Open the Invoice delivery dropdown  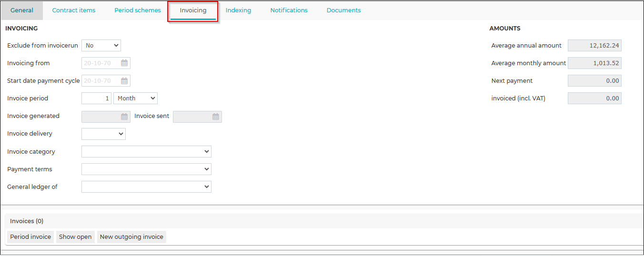pos(104,134)
